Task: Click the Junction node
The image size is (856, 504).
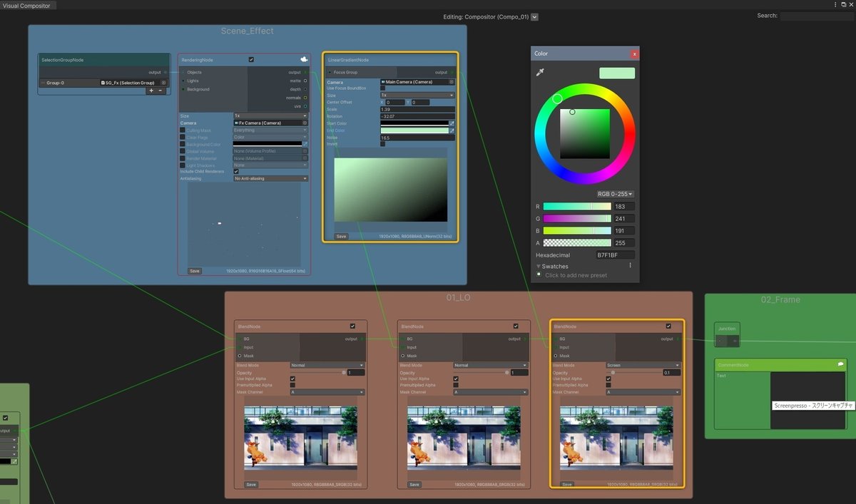Action: click(727, 335)
